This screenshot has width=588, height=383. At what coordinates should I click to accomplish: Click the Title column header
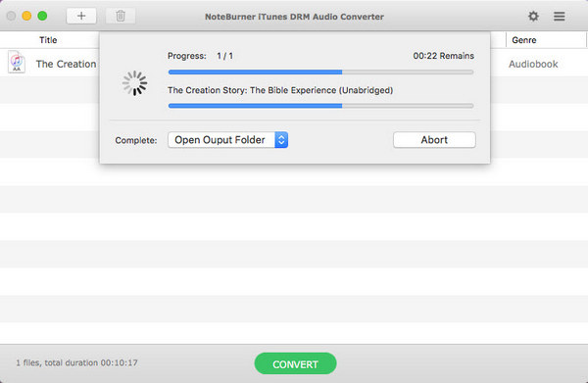coord(48,40)
